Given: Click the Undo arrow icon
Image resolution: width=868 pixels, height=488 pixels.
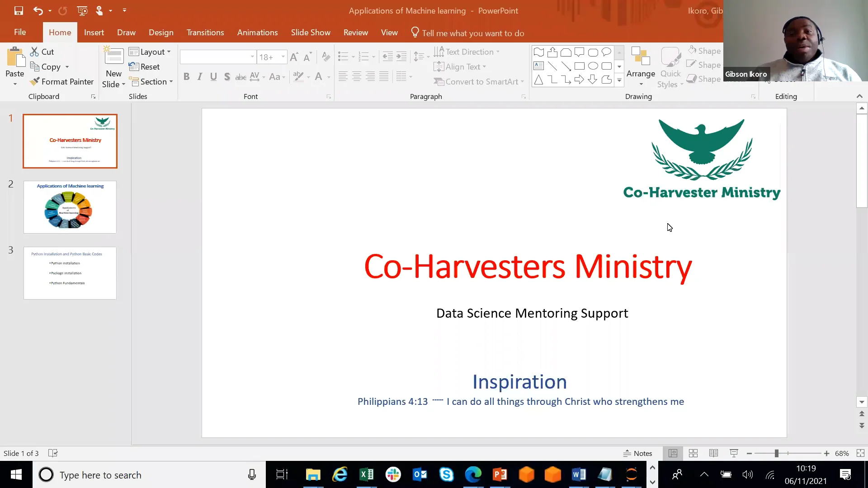Looking at the screenshot, I should (38, 11).
